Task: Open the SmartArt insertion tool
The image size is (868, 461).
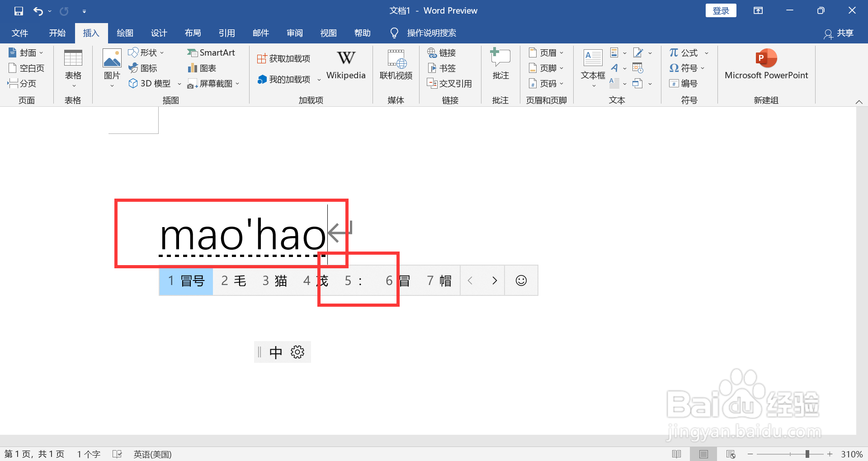Action: click(x=212, y=52)
